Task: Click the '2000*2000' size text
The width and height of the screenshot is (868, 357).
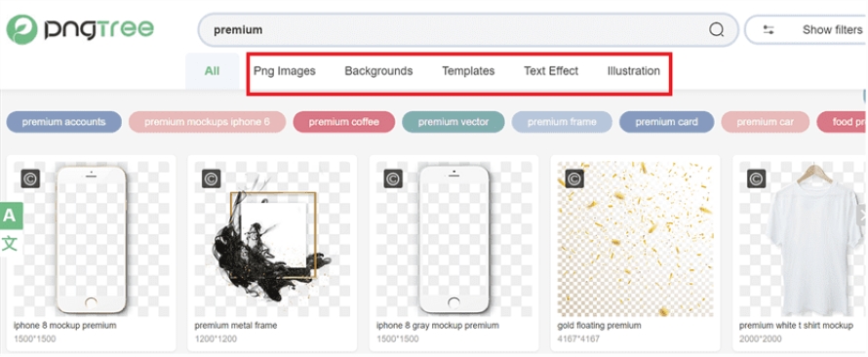Action: [x=760, y=338]
